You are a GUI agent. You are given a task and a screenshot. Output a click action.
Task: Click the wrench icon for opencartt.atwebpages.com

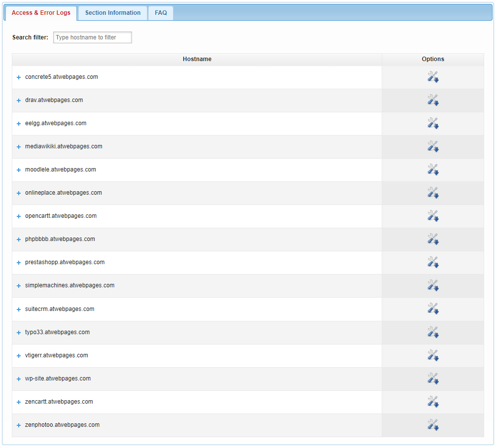pyautogui.click(x=433, y=216)
